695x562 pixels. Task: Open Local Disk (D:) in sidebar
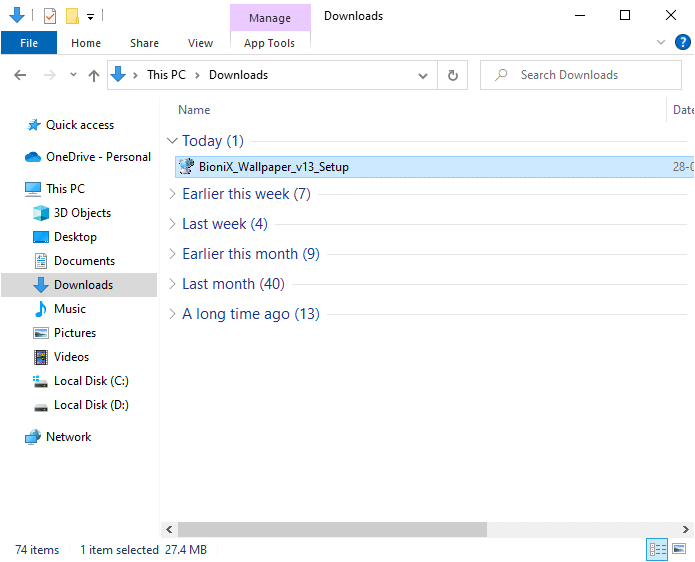point(91,404)
